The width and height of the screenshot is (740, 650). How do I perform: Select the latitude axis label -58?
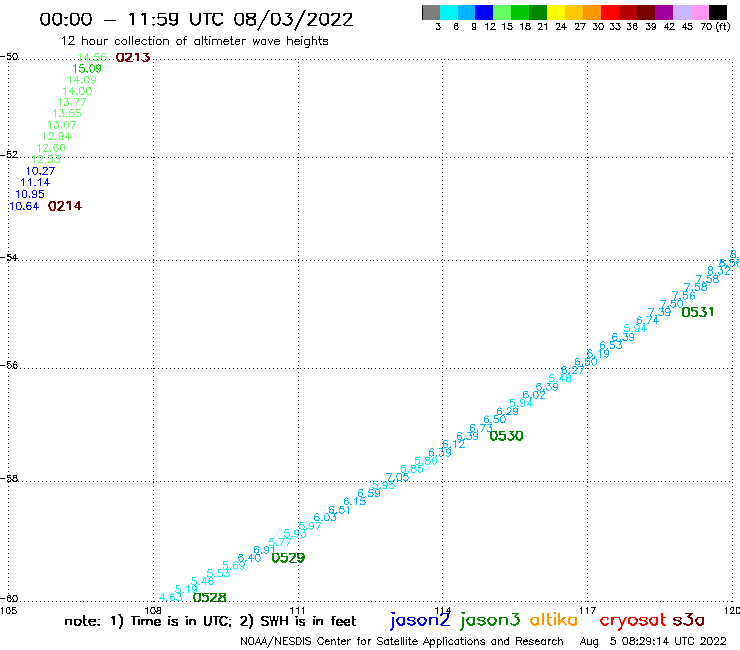click(9, 479)
